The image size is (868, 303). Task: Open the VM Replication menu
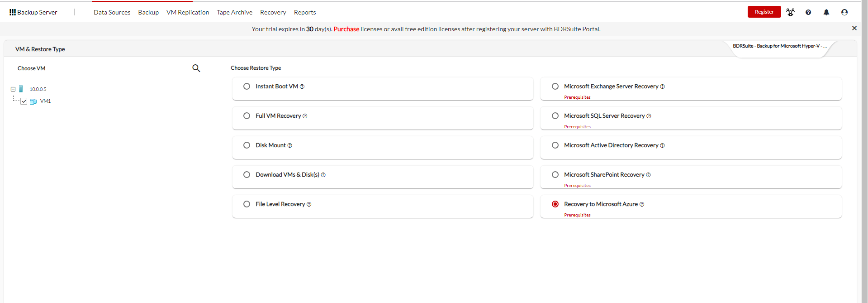(188, 12)
